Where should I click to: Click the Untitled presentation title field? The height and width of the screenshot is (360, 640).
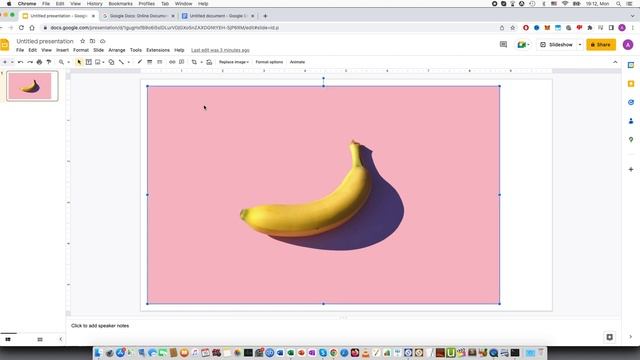click(x=45, y=41)
